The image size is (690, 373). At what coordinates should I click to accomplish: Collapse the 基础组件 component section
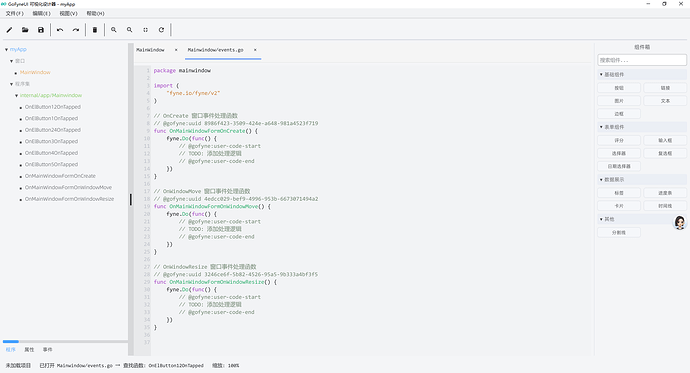coord(601,74)
